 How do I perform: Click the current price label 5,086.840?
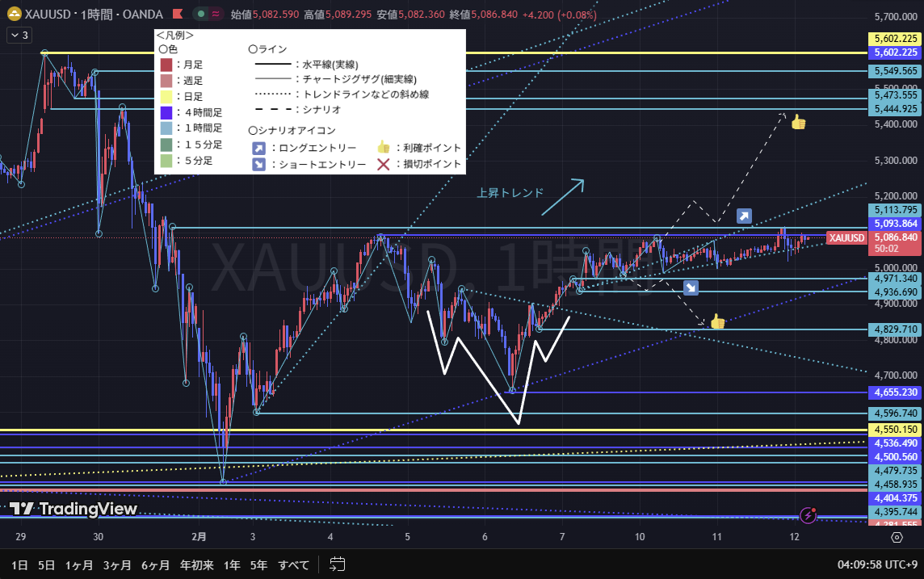[x=893, y=237]
